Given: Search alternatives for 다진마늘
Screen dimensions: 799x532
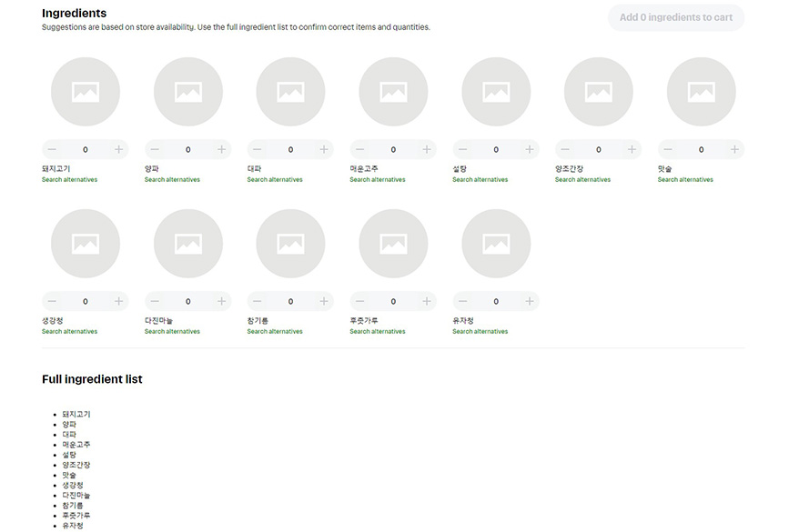Looking at the screenshot, I should [x=172, y=332].
